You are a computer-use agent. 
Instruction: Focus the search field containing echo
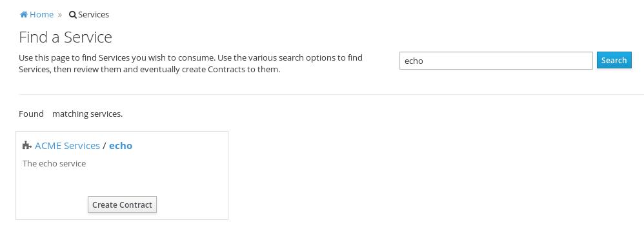(496, 61)
